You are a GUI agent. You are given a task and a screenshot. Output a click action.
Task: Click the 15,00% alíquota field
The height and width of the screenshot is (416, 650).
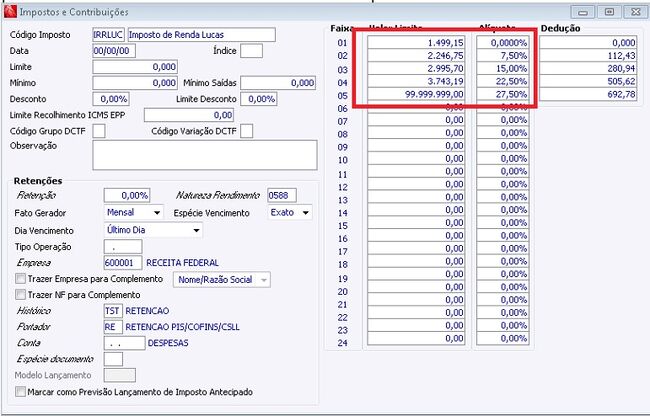click(503, 68)
